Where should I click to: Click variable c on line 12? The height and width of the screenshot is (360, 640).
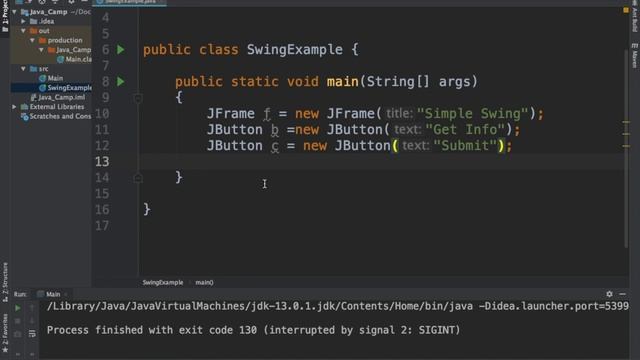275,146
